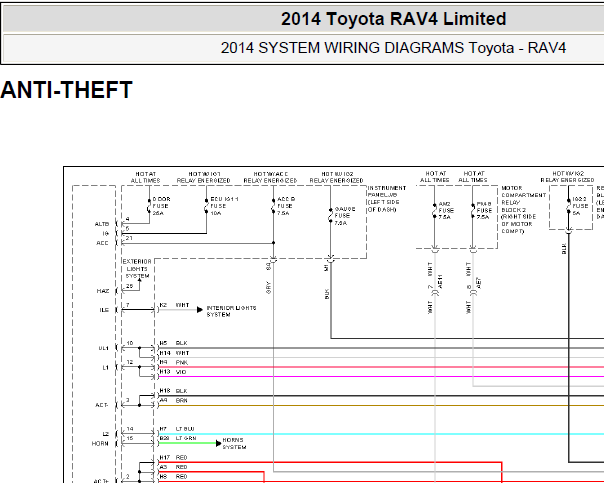Click the '2014 Toyota RAV4 Limited' title
This screenshot has width=604, height=483.
[x=393, y=19]
